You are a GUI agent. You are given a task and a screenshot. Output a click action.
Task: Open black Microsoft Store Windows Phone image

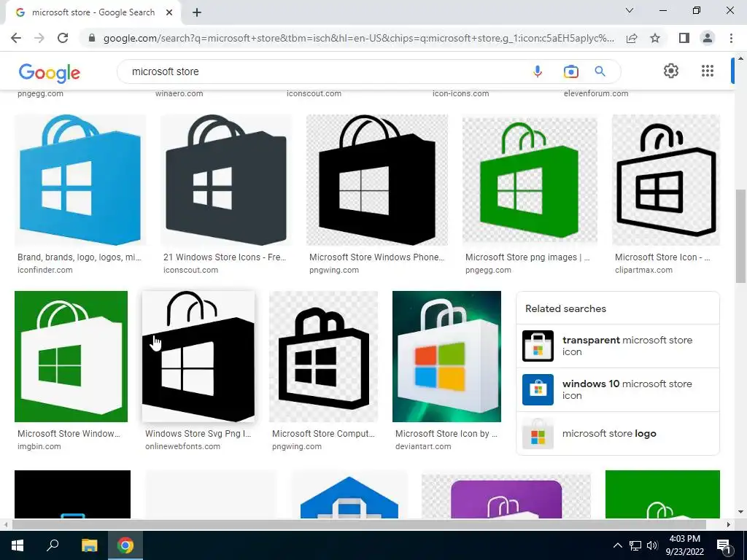click(x=377, y=180)
